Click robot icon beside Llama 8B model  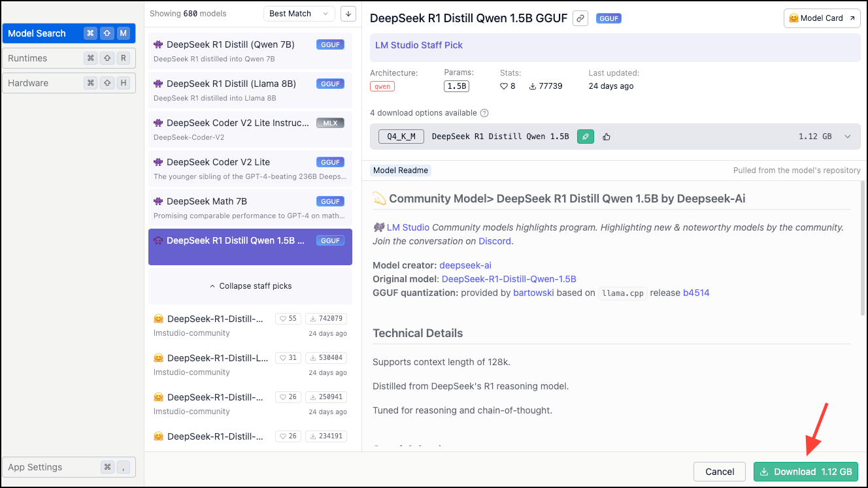(x=158, y=84)
